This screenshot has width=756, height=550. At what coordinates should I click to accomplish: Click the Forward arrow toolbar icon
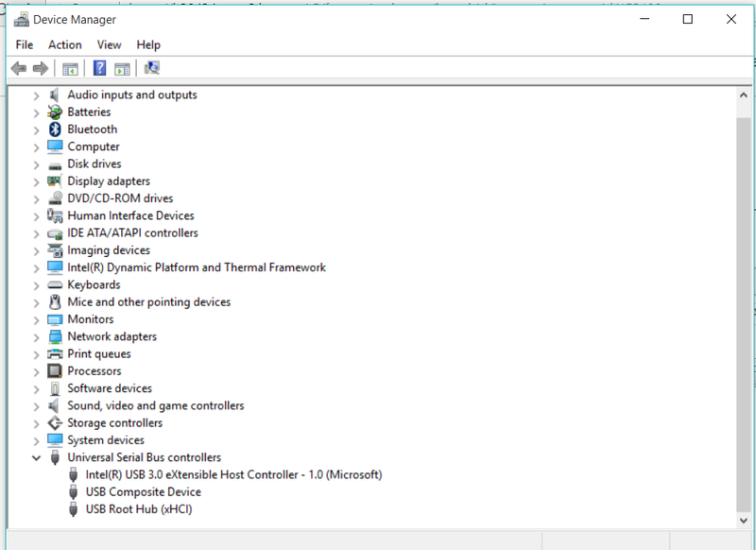[41, 68]
